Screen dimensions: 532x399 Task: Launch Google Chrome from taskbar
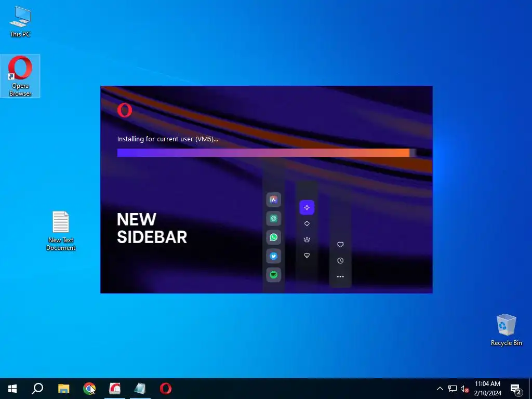[89, 389]
